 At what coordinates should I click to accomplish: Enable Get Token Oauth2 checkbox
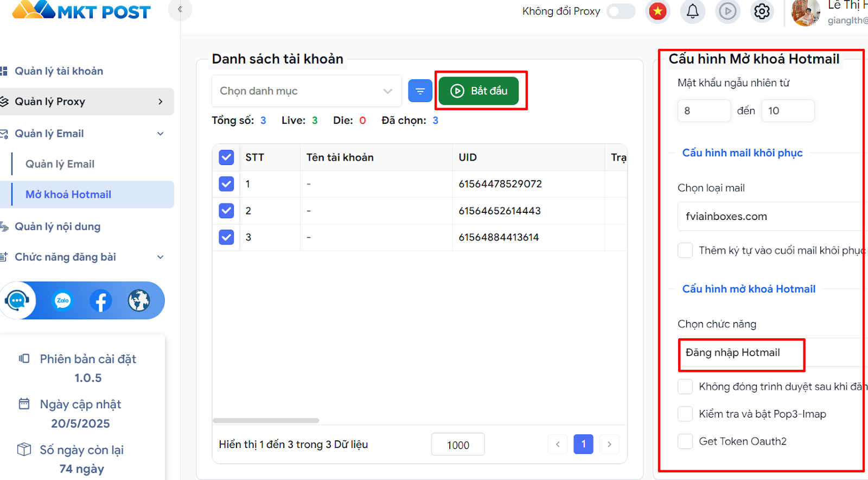[685, 441]
